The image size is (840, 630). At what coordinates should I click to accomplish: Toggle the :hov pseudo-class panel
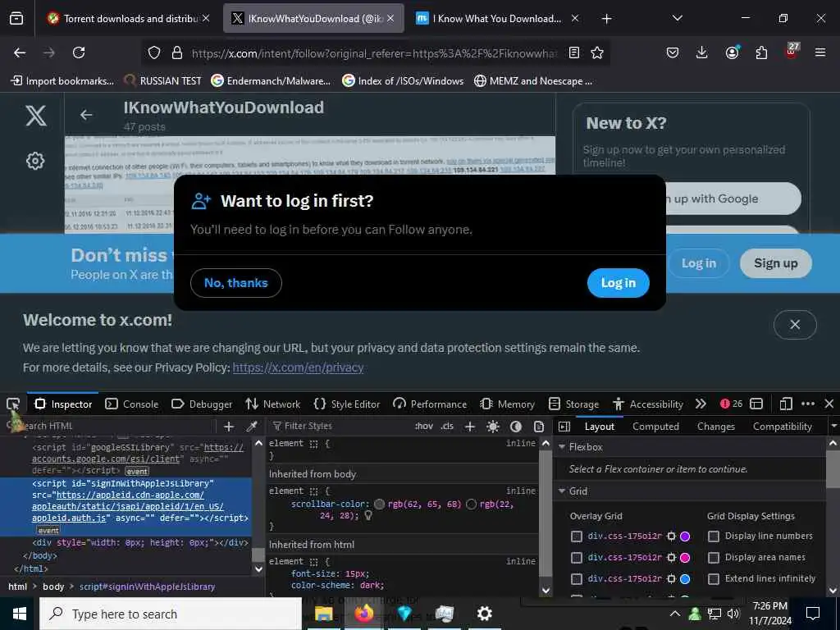[x=424, y=427]
